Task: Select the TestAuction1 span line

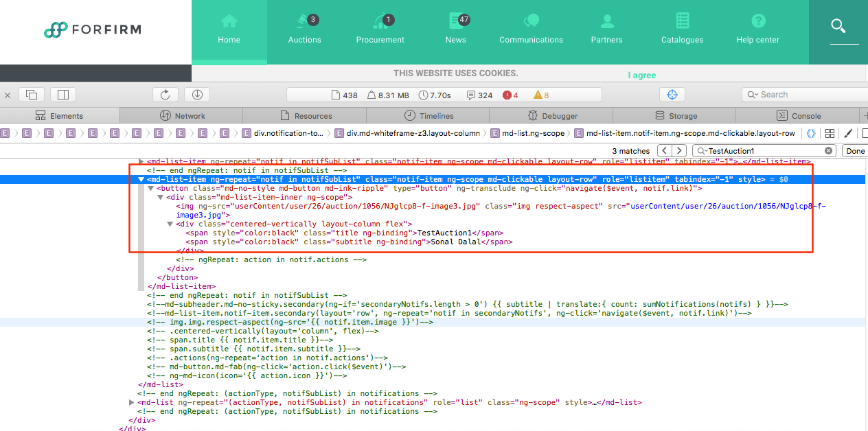Action: 345,233
